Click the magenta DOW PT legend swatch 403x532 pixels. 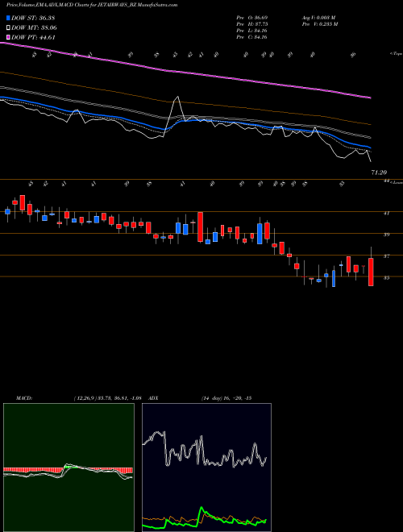tap(8, 37)
